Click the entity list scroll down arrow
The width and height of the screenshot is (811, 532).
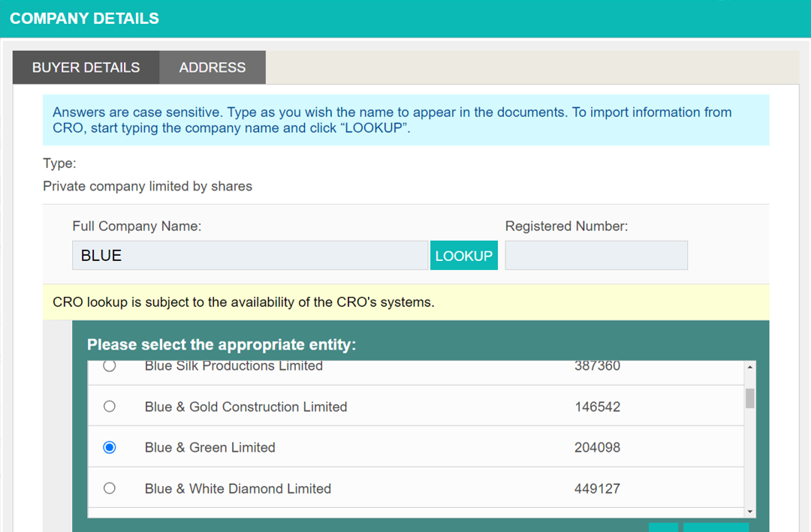coord(750,512)
